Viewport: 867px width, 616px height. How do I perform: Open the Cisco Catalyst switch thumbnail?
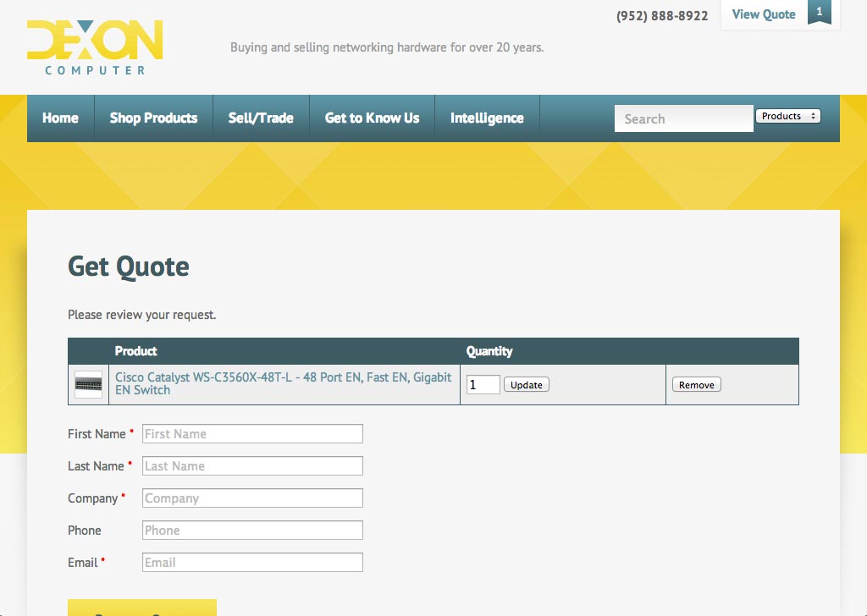click(88, 384)
